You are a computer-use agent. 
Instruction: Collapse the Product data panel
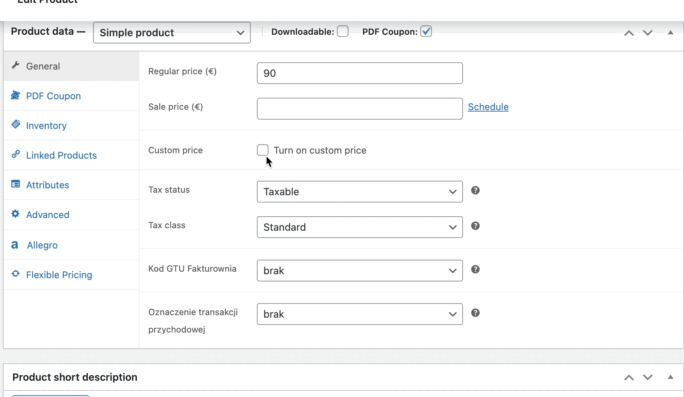670,33
